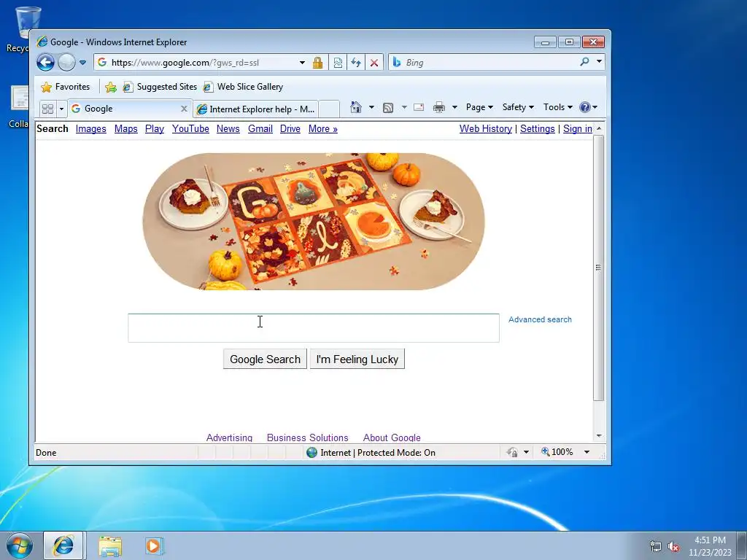This screenshot has height=560, width=747.
Task: Click the vertical scrollbar thumb
Action: [x=599, y=268]
